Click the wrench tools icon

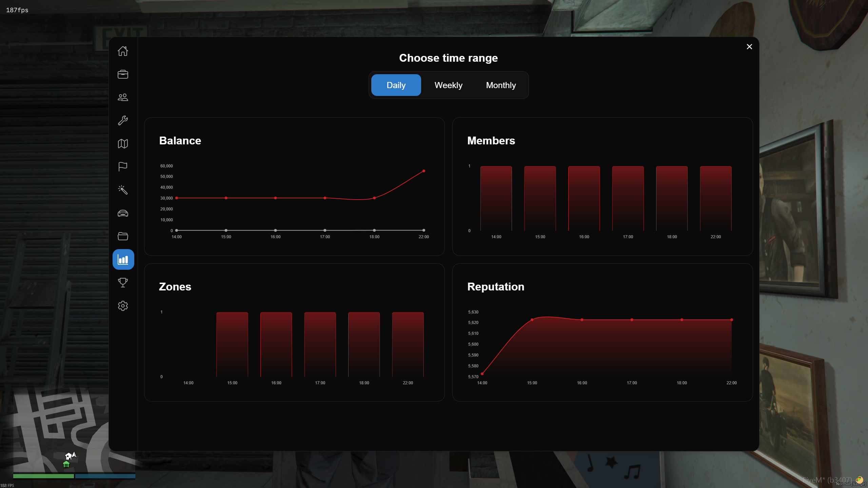click(123, 120)
